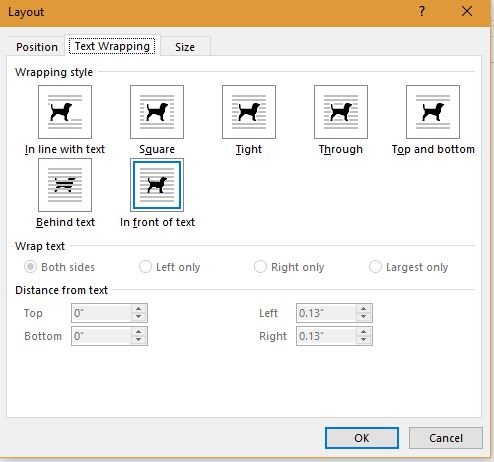Select the Behind text wrapping icon
The image size is (494, 462).
click(x=65, y=185)
